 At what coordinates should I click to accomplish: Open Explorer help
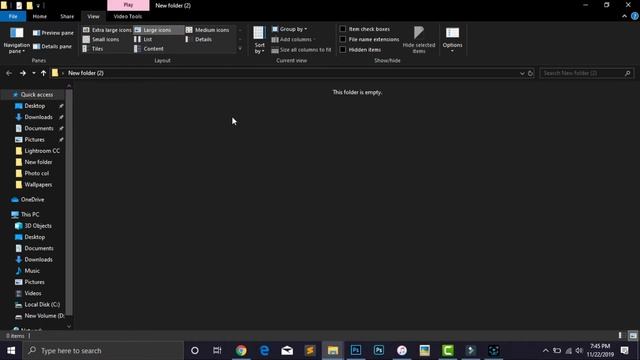635,16
